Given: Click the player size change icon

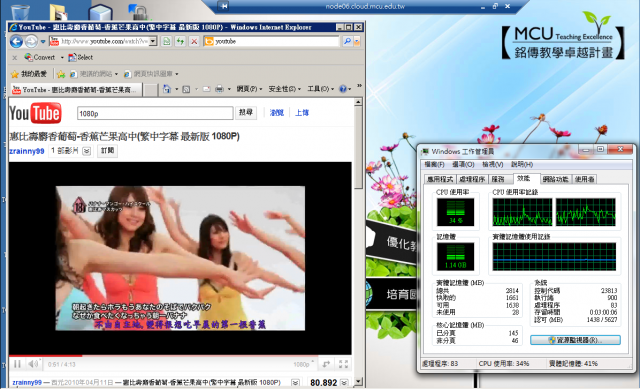Looking at the screenshot, I should pyautogui.click(x=326, y=364).
